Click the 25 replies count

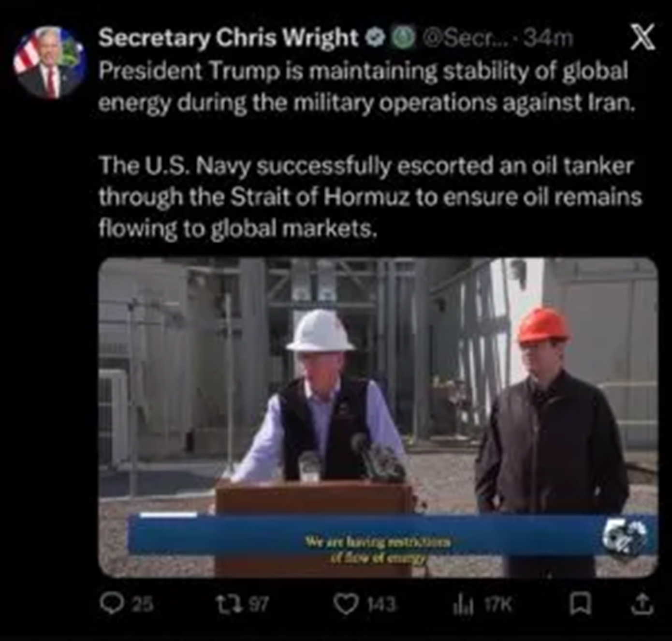point(143,604)
